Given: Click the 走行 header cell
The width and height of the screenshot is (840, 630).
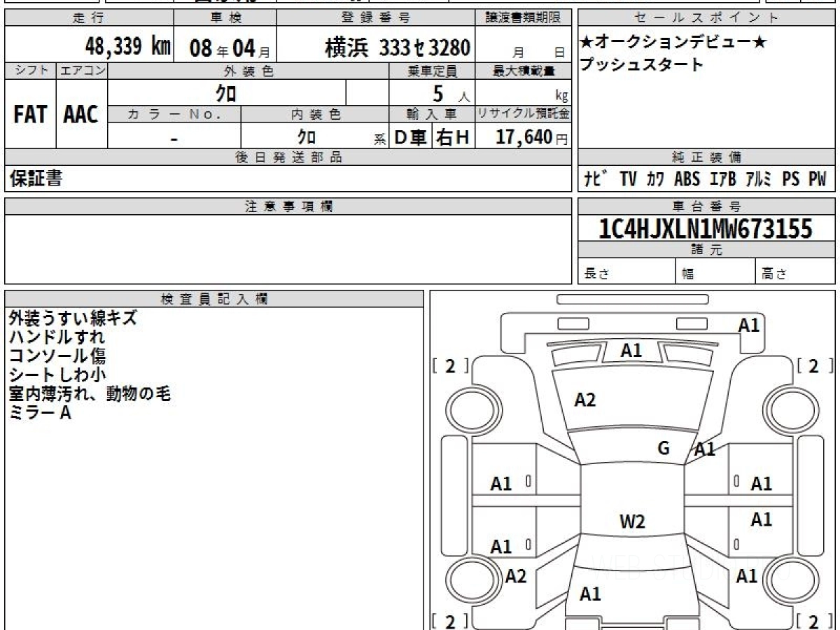Looking at the screenshot, I should 88,18.
